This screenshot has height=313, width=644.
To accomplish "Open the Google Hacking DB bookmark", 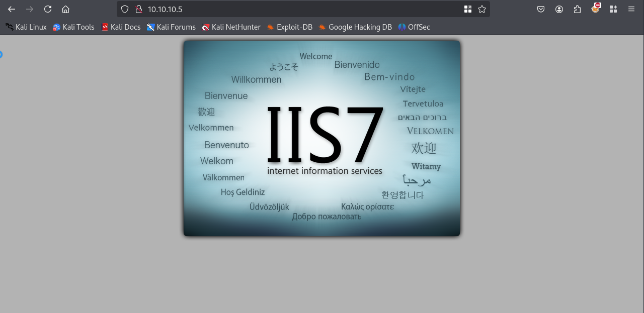I will click(x=355, y=27).
